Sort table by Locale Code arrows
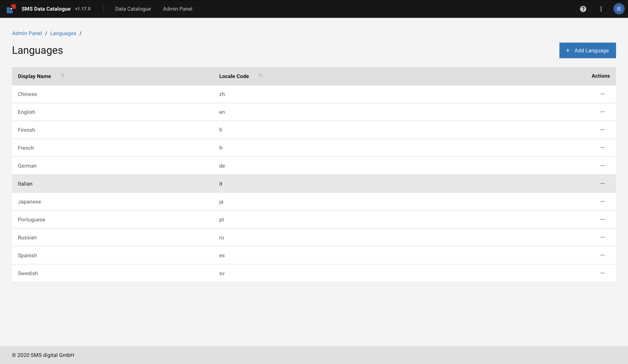Image resolution: width=628 pixels, height=364 pixels. tap(260, 75)
